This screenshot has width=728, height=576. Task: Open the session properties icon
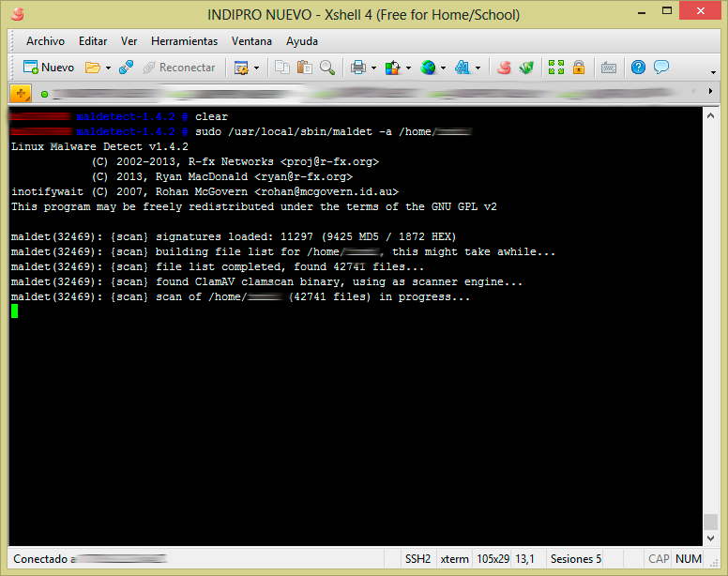point(241,68)
